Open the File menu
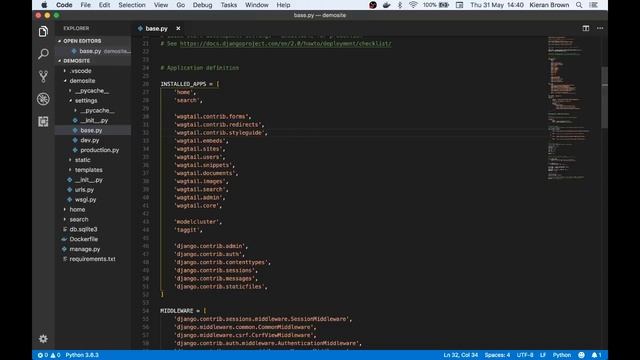Image resolution: width=640 pixels, height=360 pixels. coord(85,5)
